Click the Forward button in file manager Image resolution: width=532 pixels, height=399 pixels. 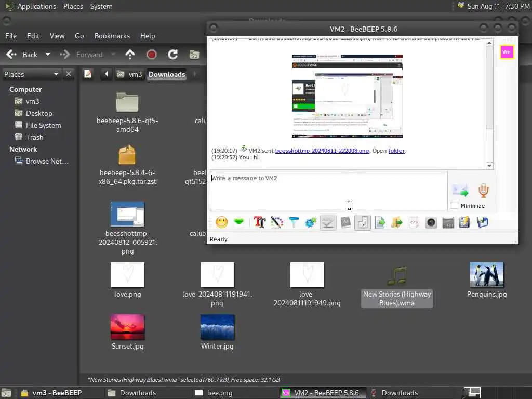[x=82, y=55]
